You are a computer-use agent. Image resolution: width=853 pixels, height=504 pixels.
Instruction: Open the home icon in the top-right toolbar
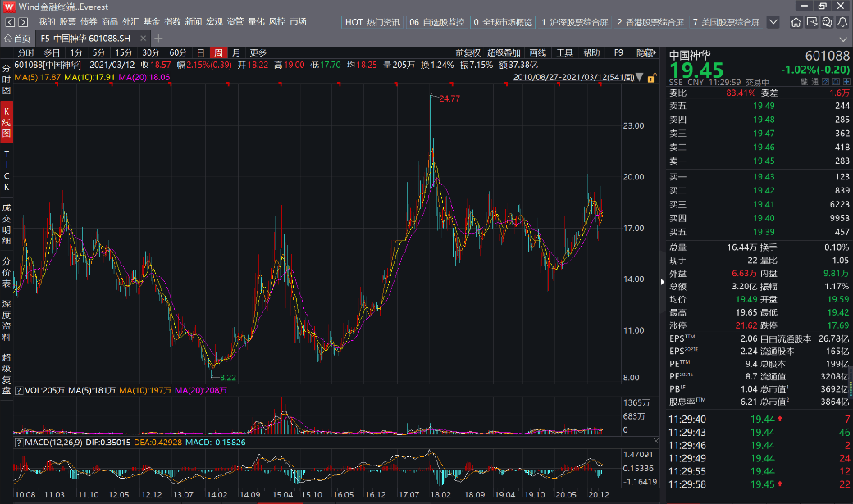[x=796, y=22]
